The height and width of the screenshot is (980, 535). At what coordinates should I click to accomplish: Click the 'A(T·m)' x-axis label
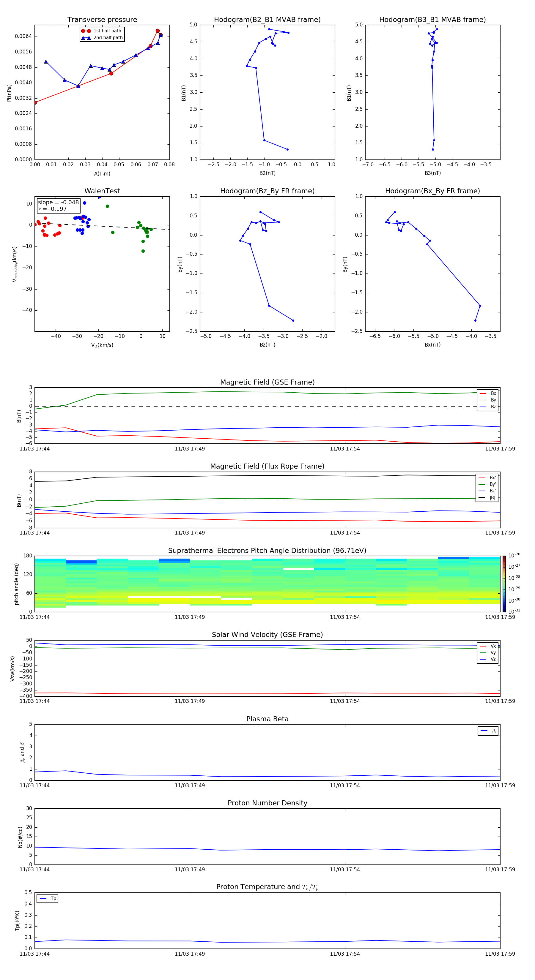click(102, 174)
